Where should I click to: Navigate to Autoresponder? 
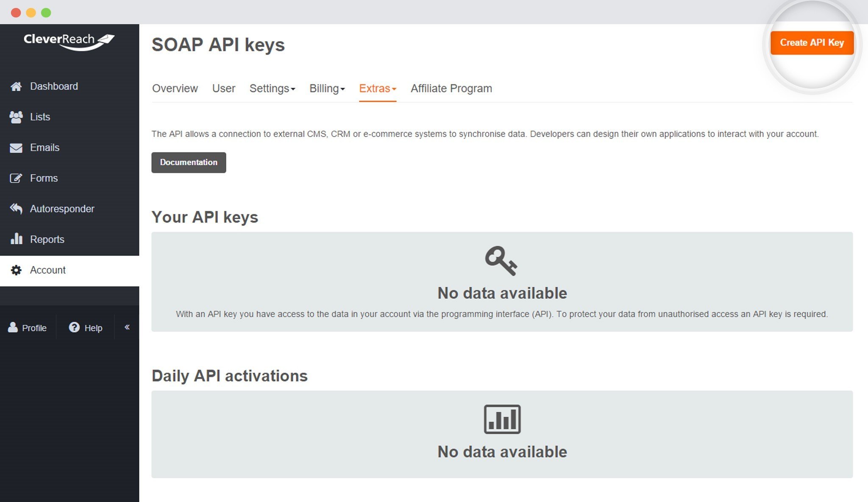[70, 209]
